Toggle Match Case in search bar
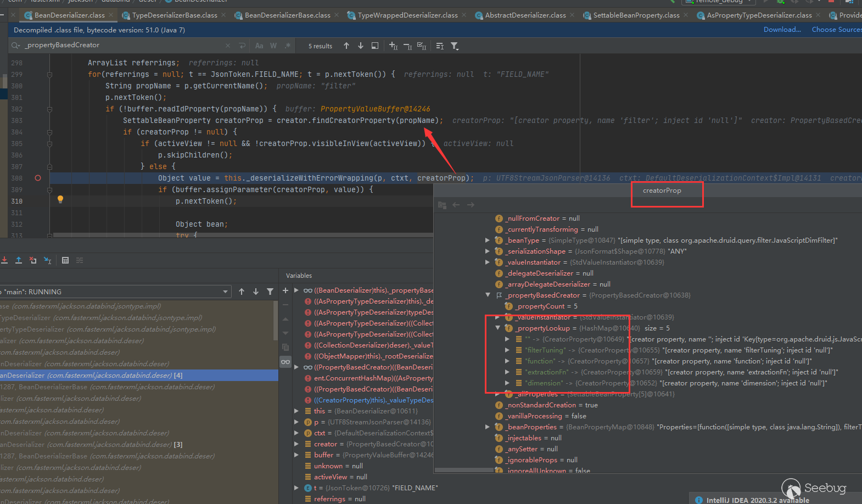862x504 pixels. point(259,46)
